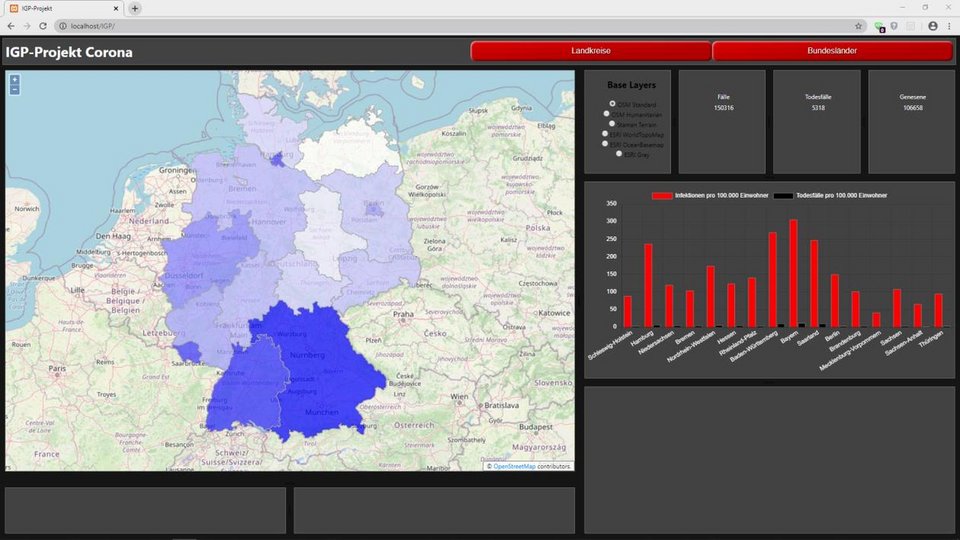Image resolution: width=960 pixels, height=540 pixels.
Task: Show the Landkreise view
Action: [x=591, y=51]
